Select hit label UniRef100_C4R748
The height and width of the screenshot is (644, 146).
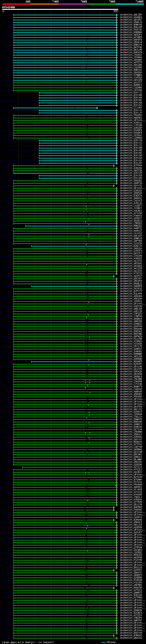[x=131, y=447]
